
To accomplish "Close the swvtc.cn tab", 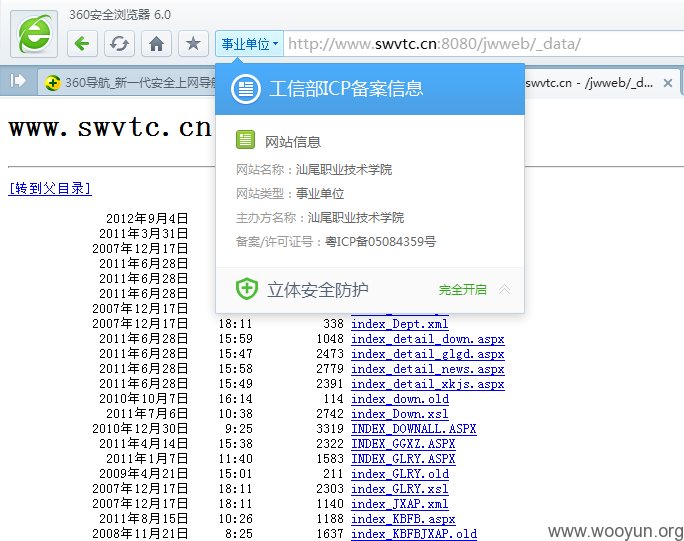I will pos(667,83).
